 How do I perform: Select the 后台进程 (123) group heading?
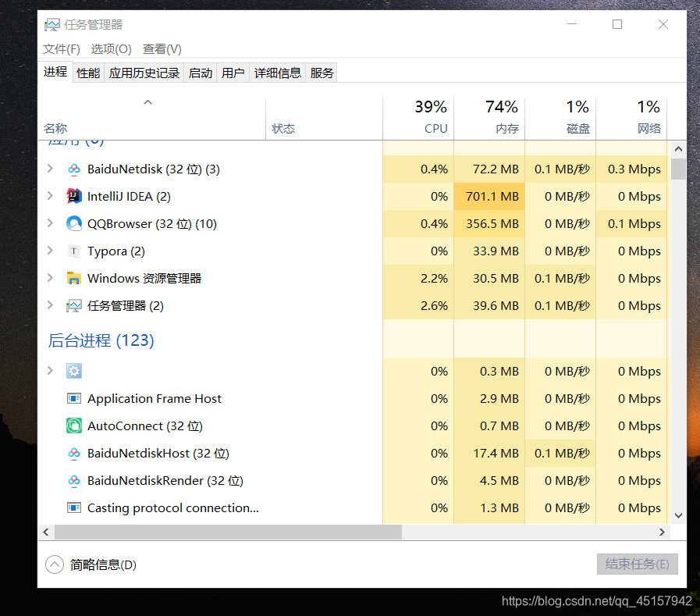[x=101, y=340]
